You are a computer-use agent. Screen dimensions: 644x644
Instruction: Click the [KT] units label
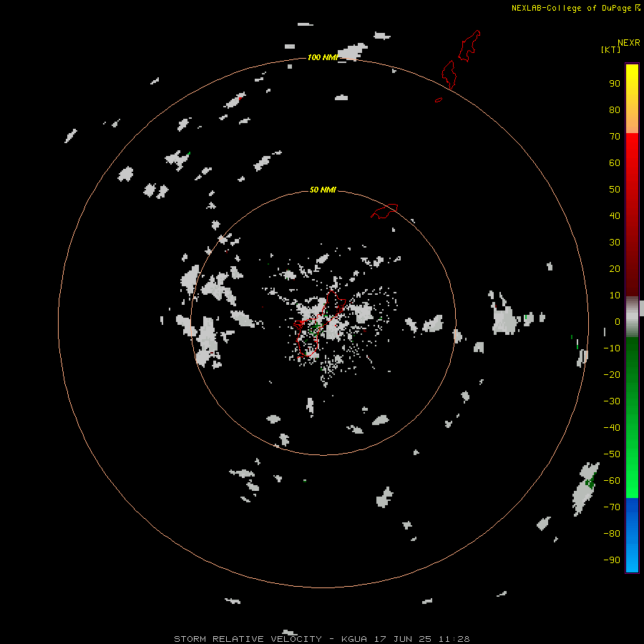pyautogui.click(x=610, y=49)
